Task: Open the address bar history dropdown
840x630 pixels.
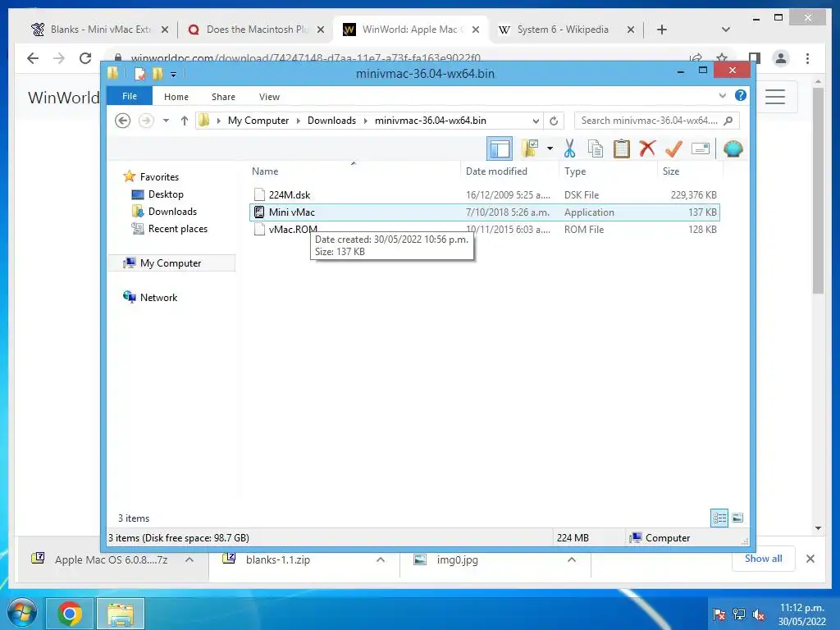Action: point(536,121)
